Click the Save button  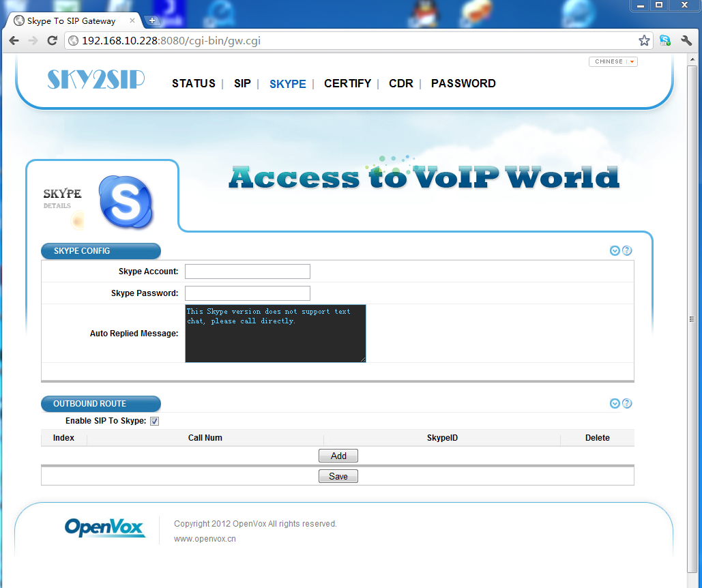point(338,476)
